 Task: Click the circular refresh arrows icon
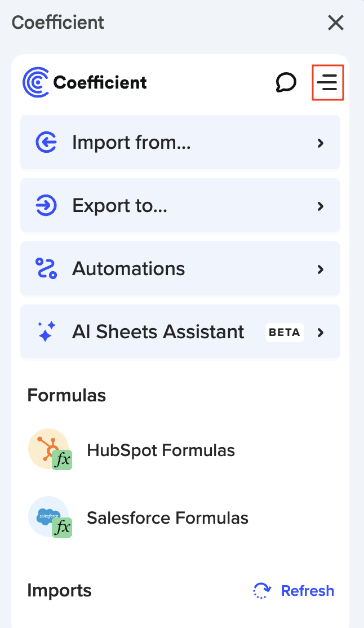coord(262,591)
